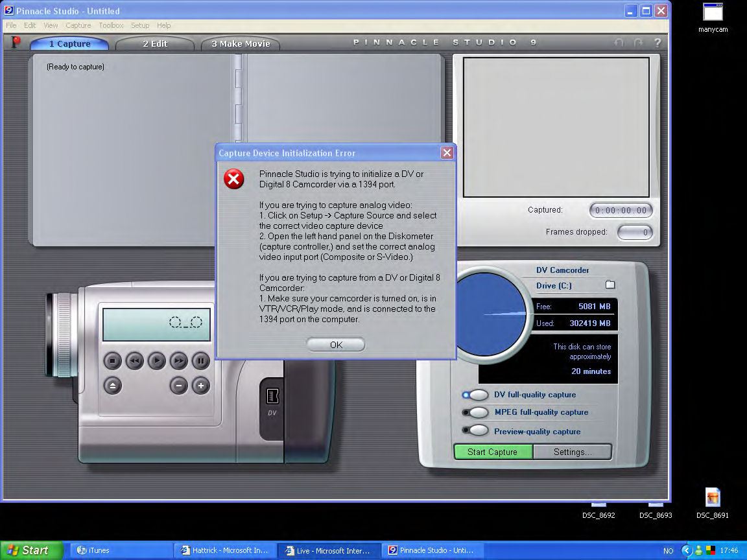
Task: Click the Drive (C:) folder icon
Action: point(610,285)
